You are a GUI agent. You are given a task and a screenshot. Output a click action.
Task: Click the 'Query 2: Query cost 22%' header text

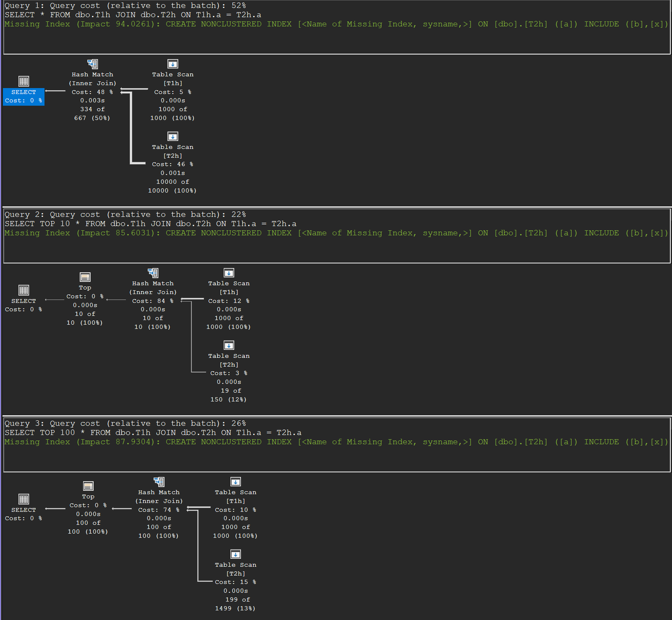[x=125, y=215]
